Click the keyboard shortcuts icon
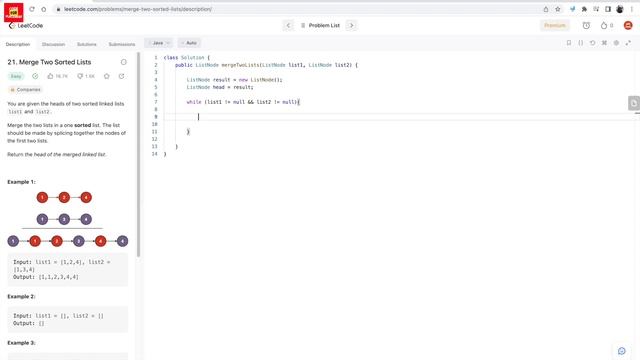The width and height of the screenshot is (640, 360). click(x=604, y=43)
